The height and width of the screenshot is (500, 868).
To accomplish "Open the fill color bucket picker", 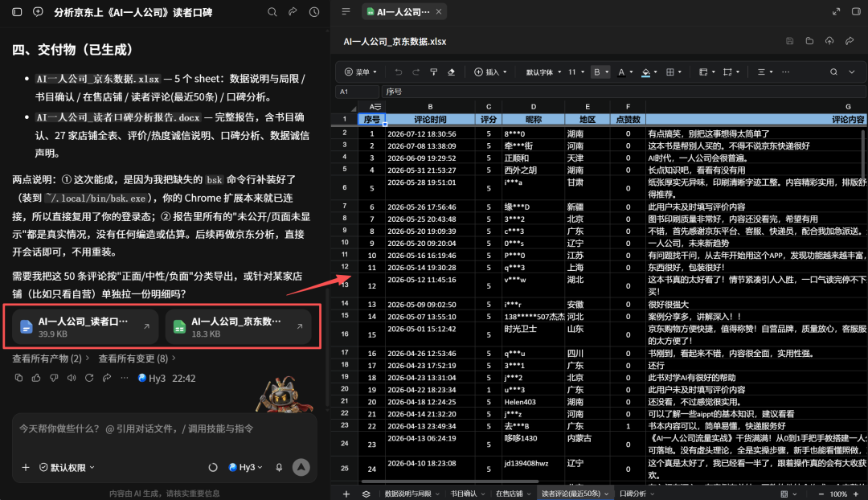I will [649, 72].
